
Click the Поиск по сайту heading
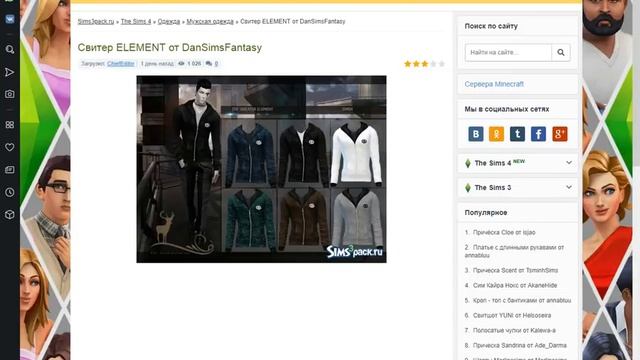[x=491, y=26]
